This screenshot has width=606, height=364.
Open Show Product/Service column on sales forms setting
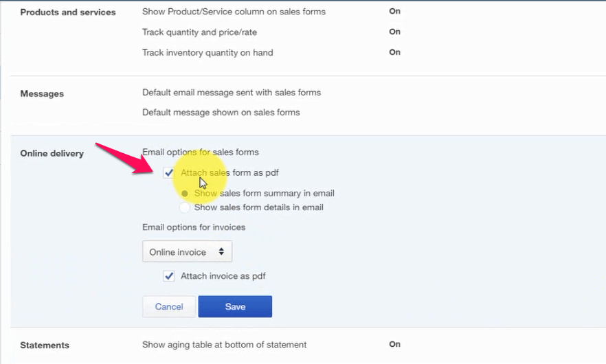(234, 12)
